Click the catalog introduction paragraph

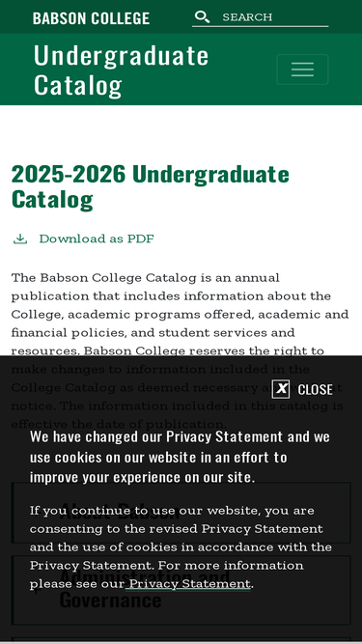[180, 350]
